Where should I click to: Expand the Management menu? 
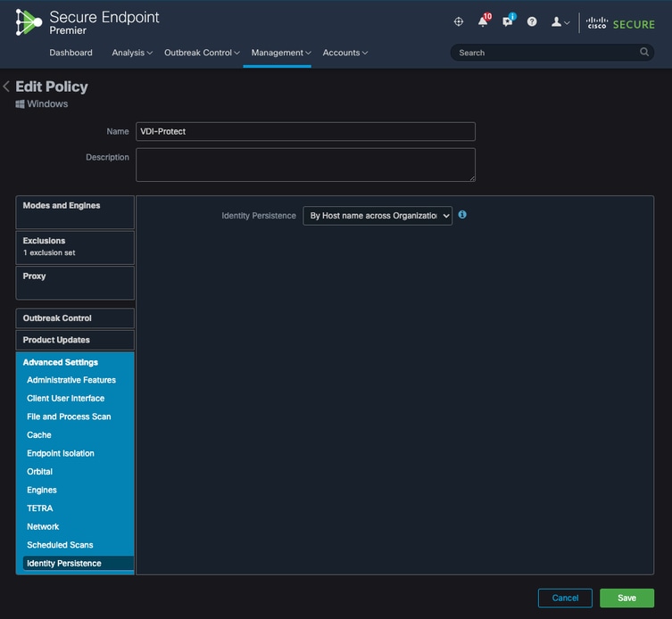click(281, 53)
